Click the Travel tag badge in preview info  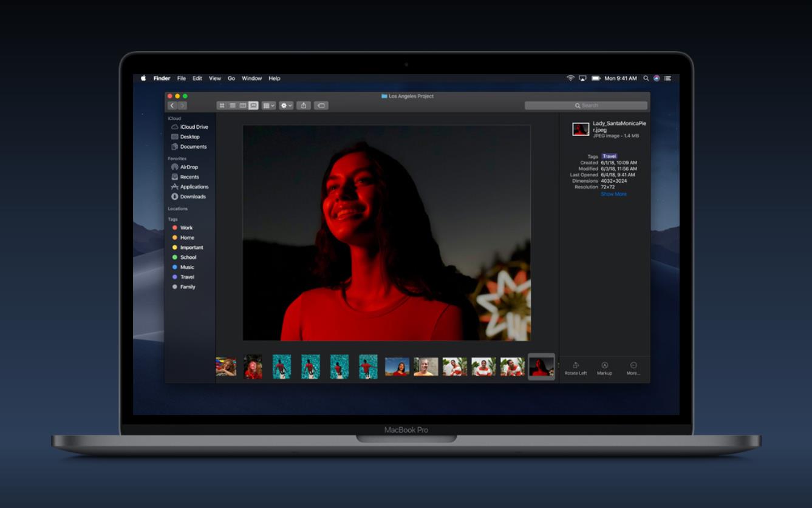[609, 156]
